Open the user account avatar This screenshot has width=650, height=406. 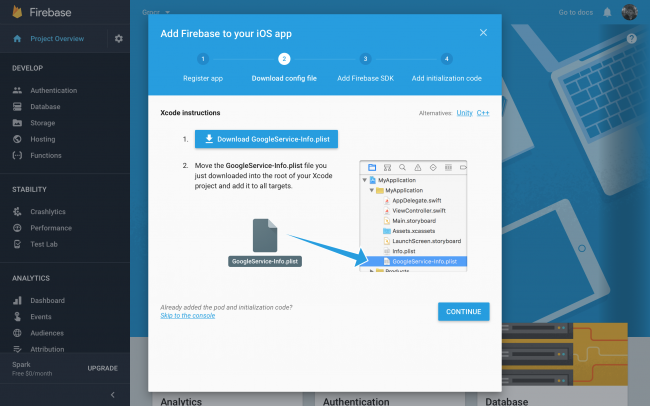coord(629,12)
